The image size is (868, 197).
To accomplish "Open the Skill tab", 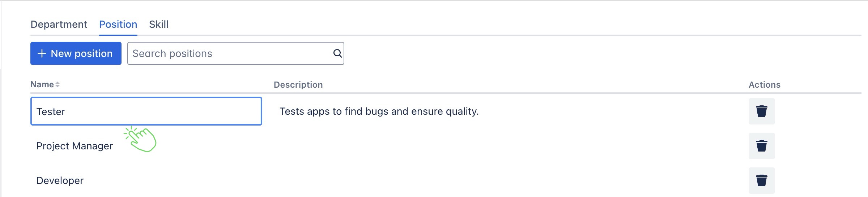I will click(158, 25).
